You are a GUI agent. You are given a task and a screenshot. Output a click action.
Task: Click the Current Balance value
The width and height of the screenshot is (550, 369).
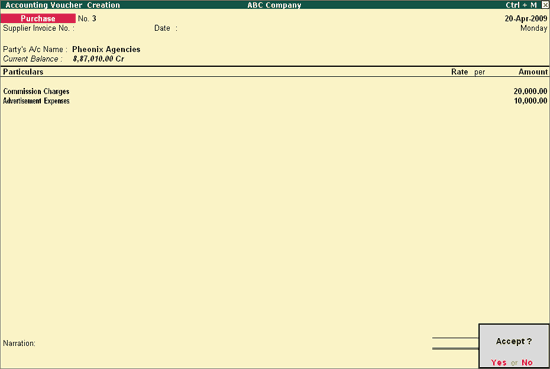[x=98, y=59]
